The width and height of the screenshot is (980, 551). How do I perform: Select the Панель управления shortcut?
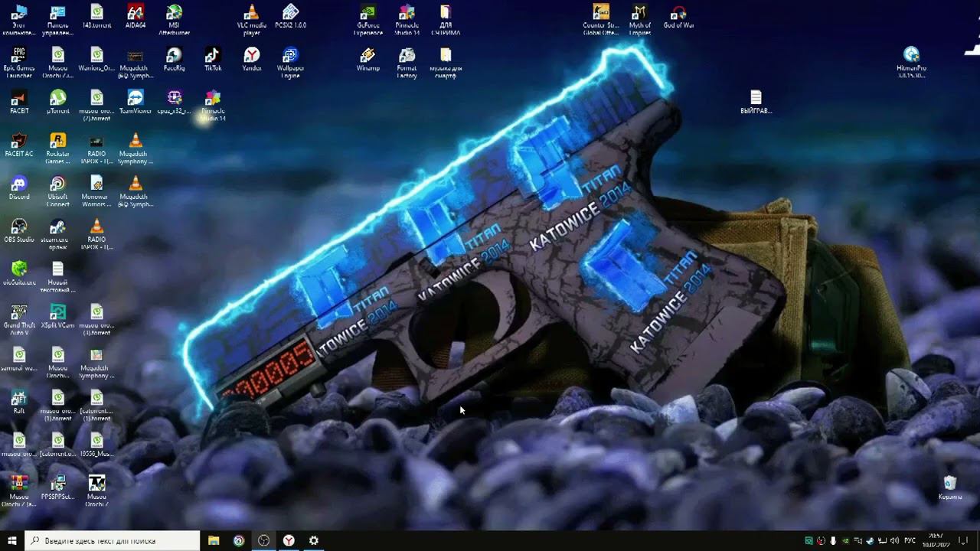pos(58,20)
